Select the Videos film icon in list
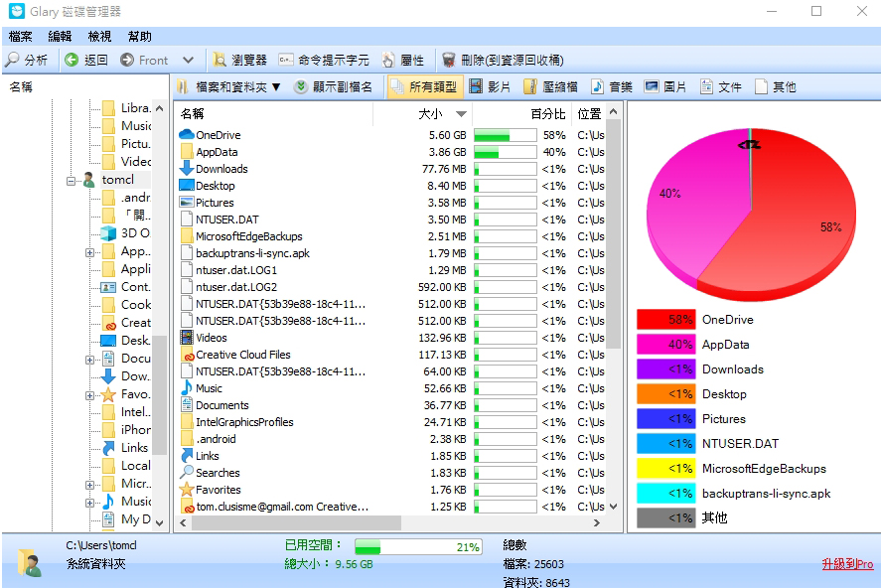 pos(187,338)
